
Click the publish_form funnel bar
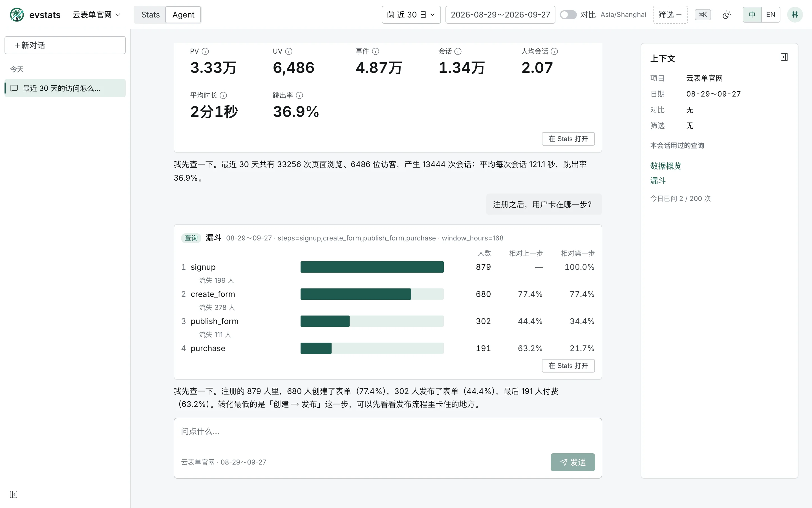pos(372,321)
